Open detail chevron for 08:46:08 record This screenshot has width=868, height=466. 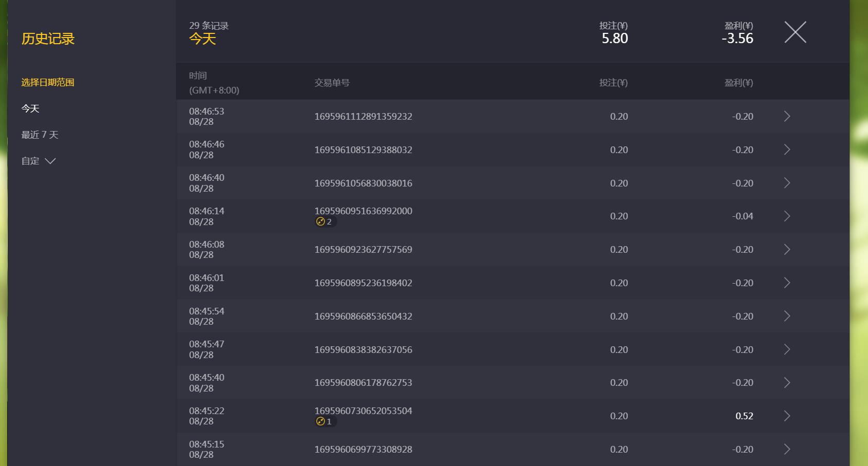pos(787,250)
